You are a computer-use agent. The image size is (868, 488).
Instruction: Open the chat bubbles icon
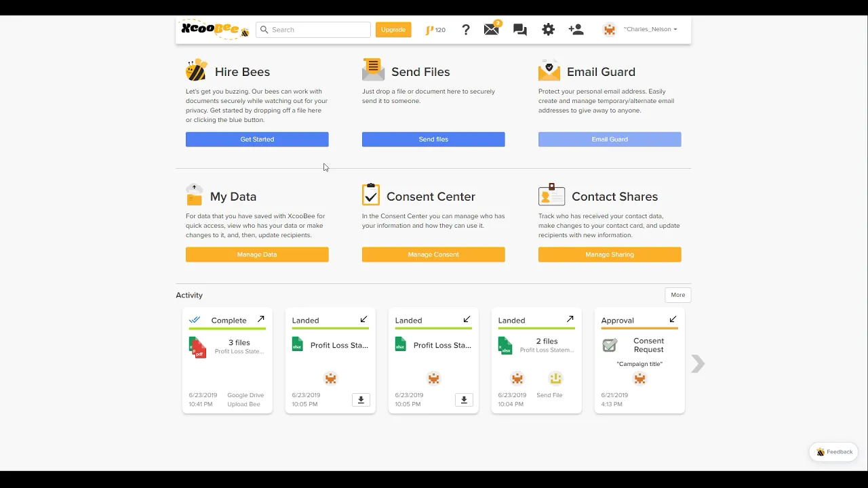click(520, 30)
